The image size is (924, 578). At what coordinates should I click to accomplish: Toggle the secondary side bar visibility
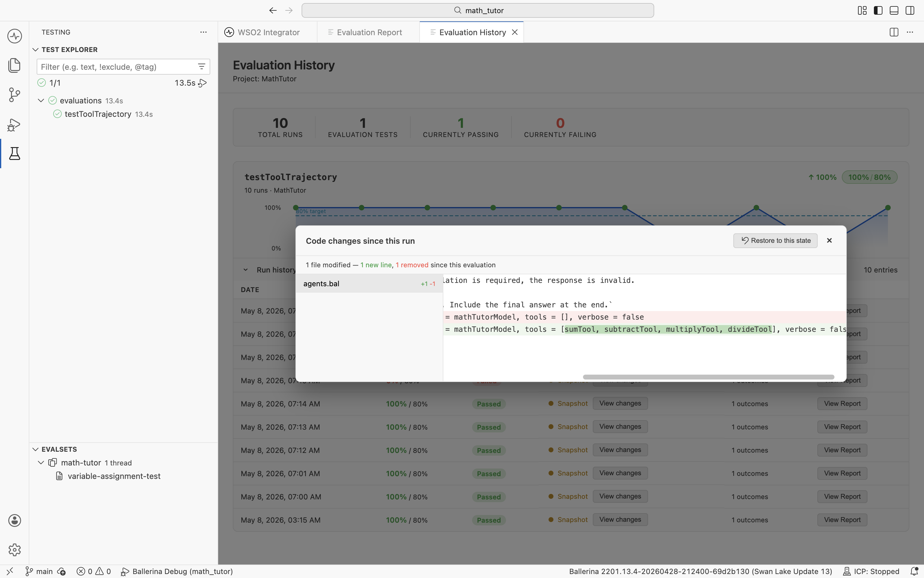pyautogui.click(x=910, y=10)
